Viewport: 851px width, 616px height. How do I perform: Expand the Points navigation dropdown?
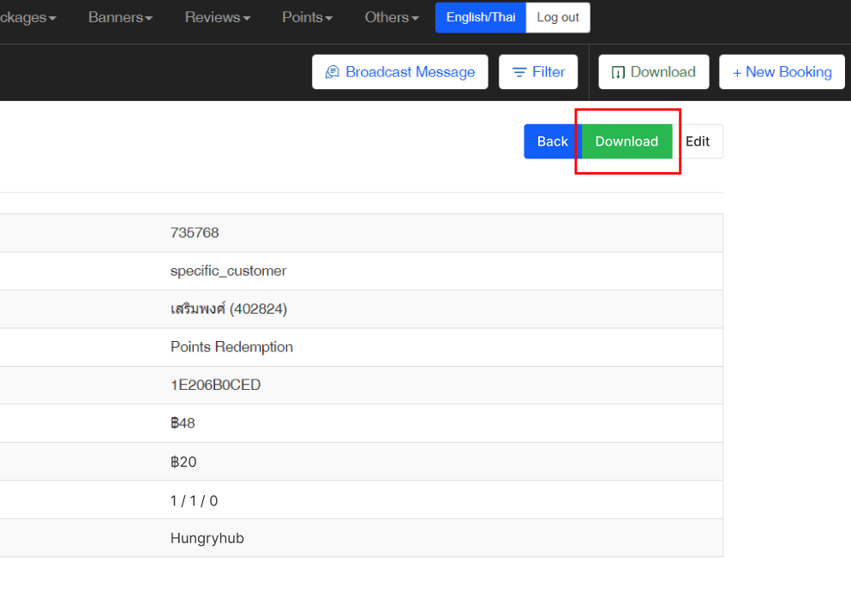pos(307,17)
